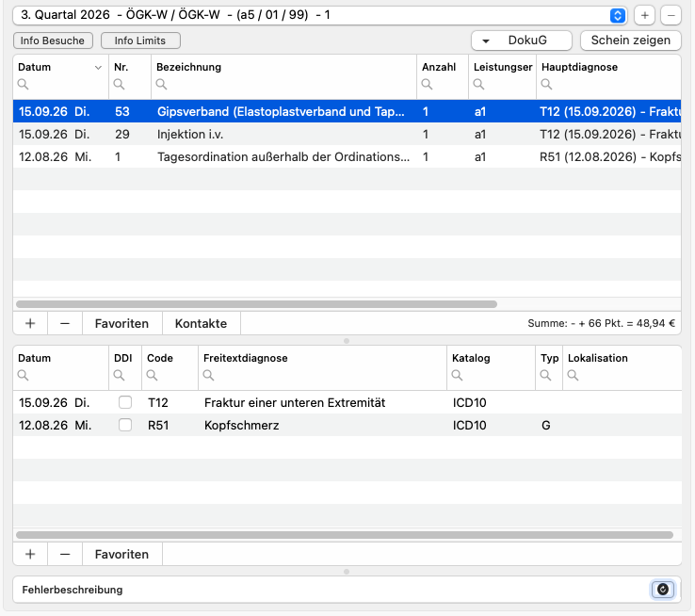695x616 pixels.
Task: Click the search icon under the Freitextdiagnose column
Action: click(208, 376)
